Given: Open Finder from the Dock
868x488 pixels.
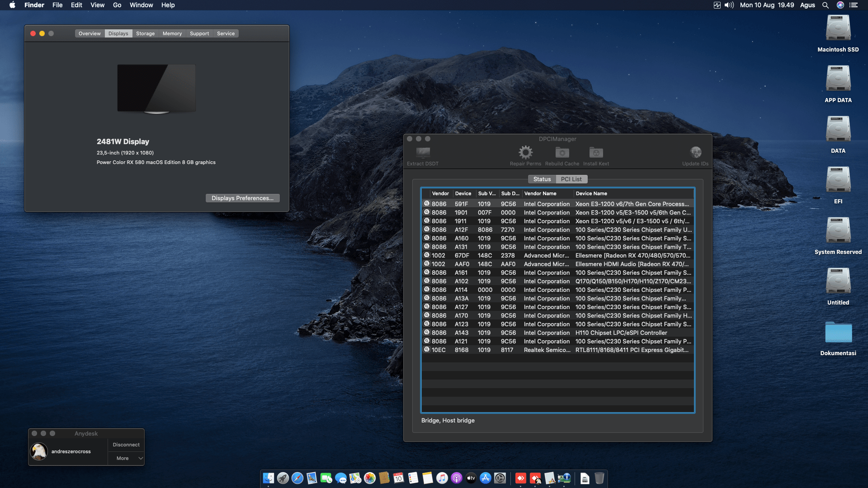Looking at the screenshot, I should 269,478.
